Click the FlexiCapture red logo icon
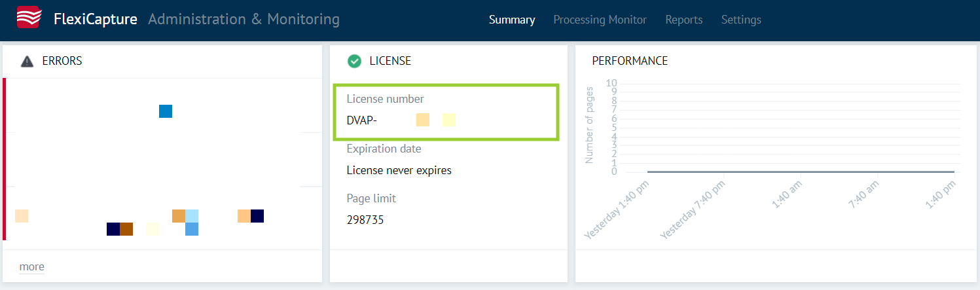980x290 pixels. coord(28,18)
